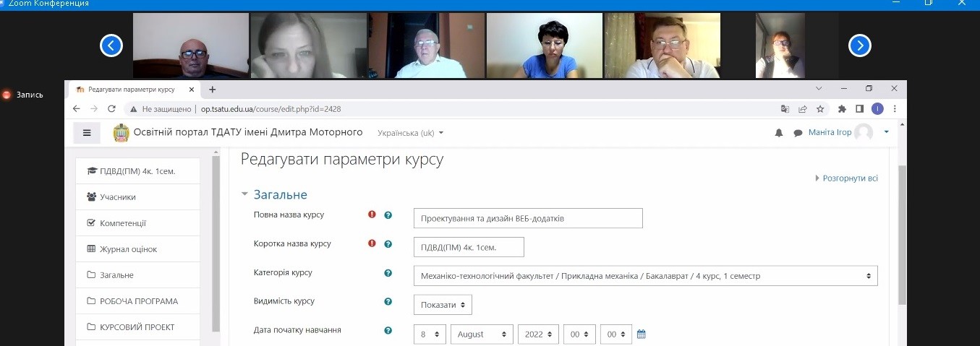The image size is (980, 346).
Task: Open the Категорія курсу dropdown
Action: pyautogui.click(x=646, y=276)
